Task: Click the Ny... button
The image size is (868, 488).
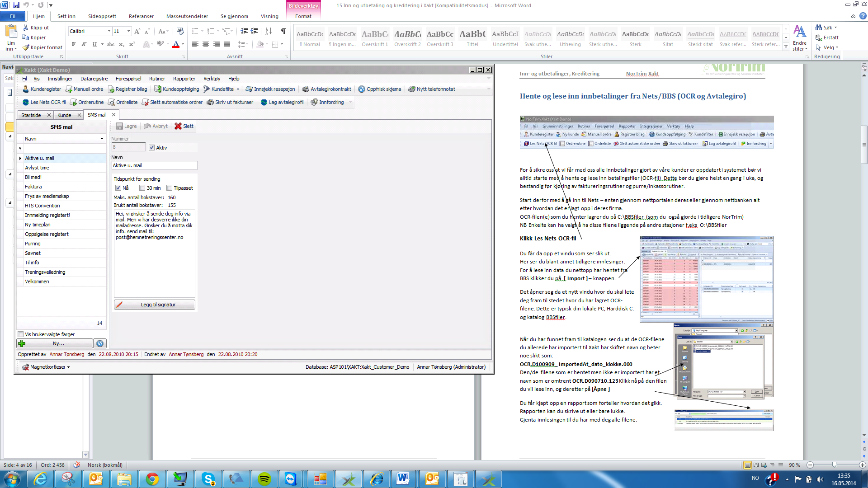Action: click(55, 343)
